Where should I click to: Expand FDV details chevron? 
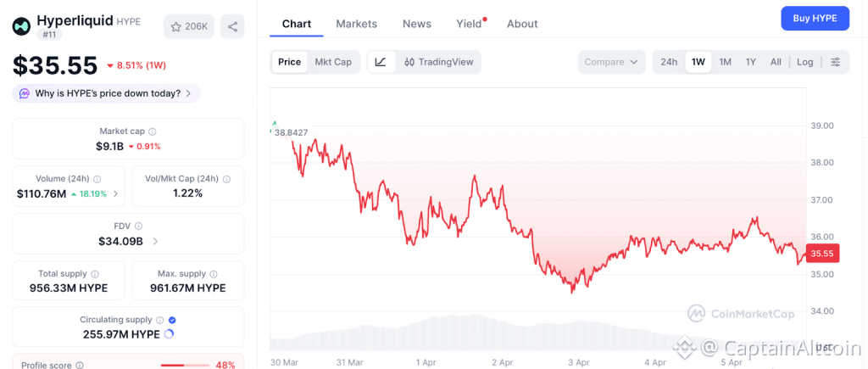[155, 242]
